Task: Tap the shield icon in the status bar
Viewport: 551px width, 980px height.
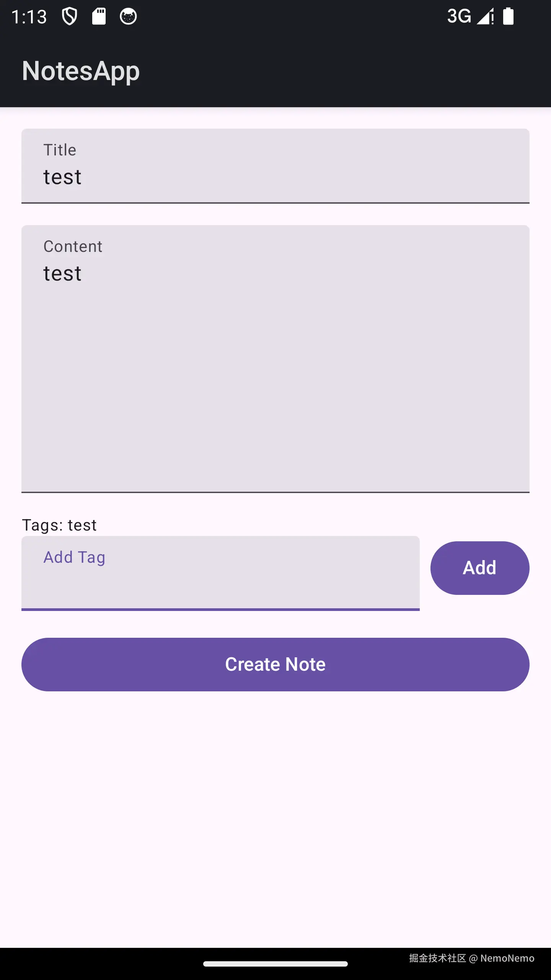Action: click(70, 16)
